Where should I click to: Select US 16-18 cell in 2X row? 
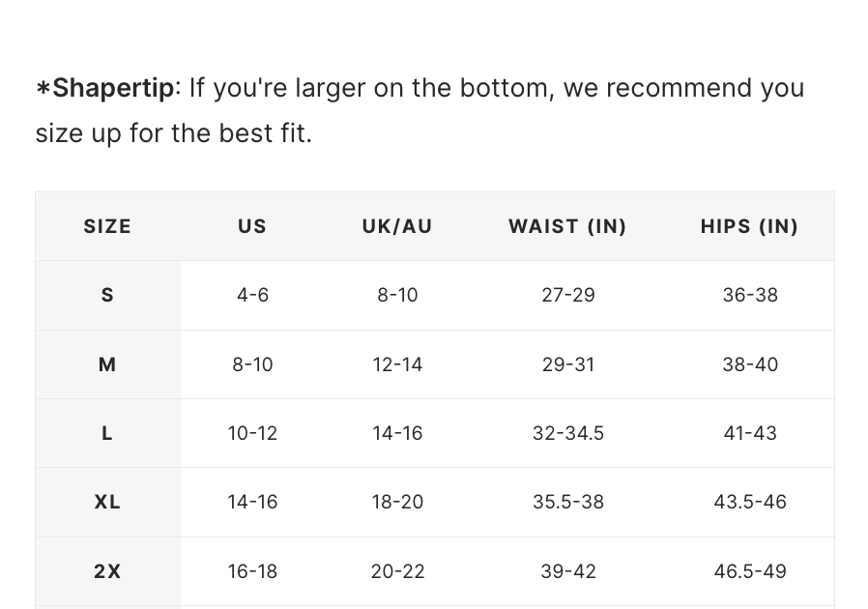pyautogui.click(x=252, y=571)
